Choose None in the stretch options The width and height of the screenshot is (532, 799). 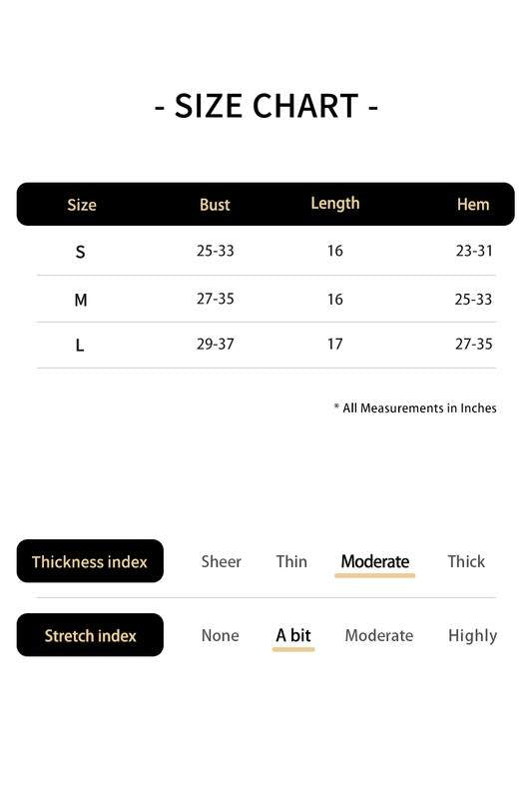tap(220, 635)
